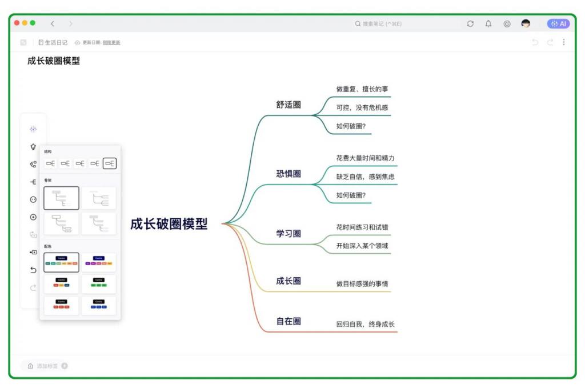Open the three-dot more options menu
585x392 pixels.
(x=564, y=42)
